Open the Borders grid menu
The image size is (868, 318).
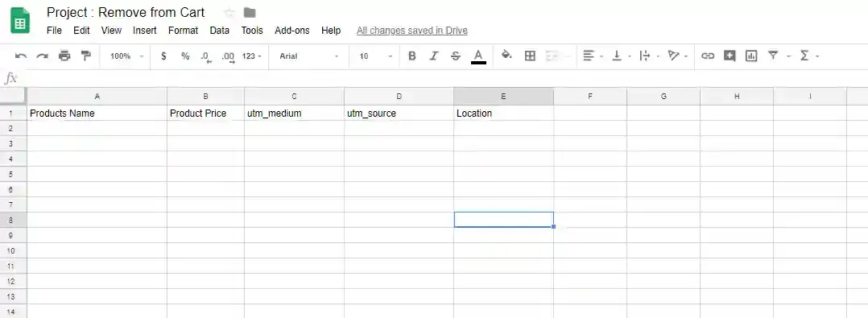coord(530,56)
